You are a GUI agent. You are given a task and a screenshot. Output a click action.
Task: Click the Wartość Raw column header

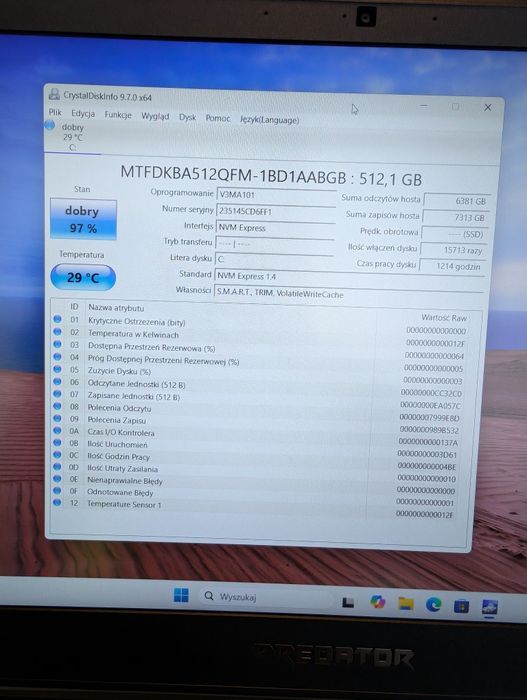[444, 318]
